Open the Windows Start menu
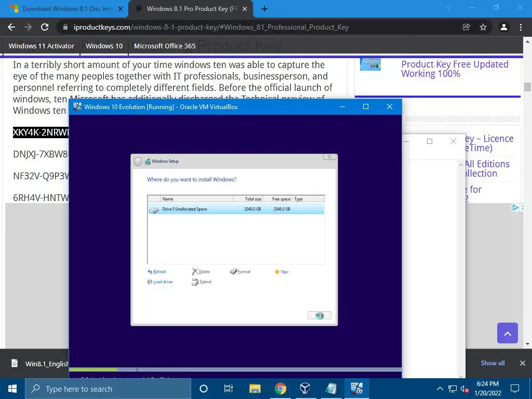This screenshot has height=399, width=532. (12, 389)
